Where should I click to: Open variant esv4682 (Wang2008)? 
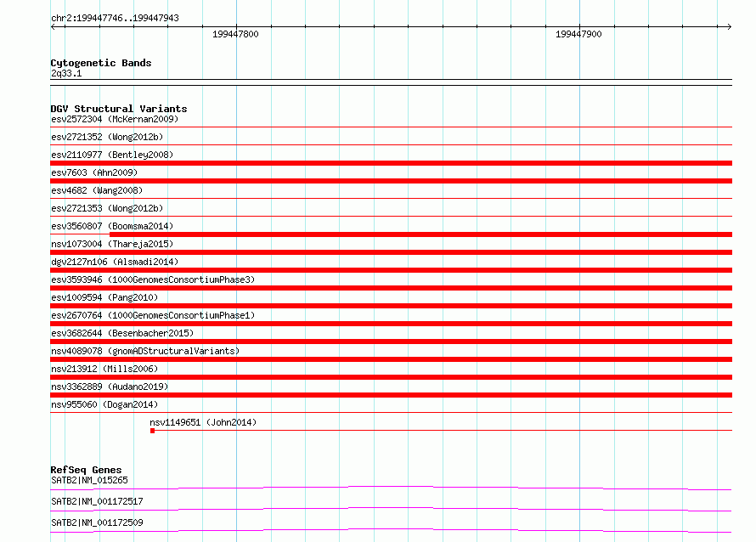pyautogui.click(x=97, y=190)
